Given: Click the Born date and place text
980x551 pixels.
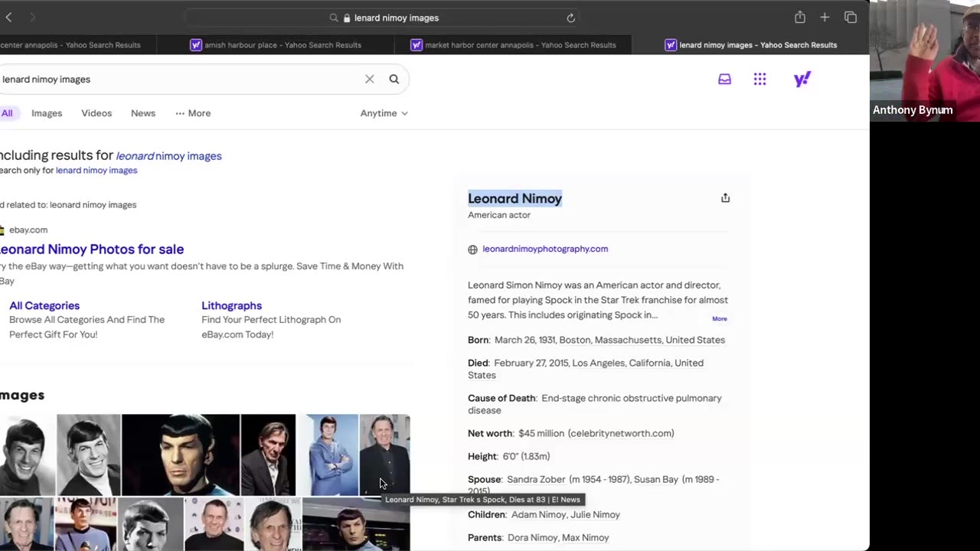Looking at the screenshot, I should point(596,340).
